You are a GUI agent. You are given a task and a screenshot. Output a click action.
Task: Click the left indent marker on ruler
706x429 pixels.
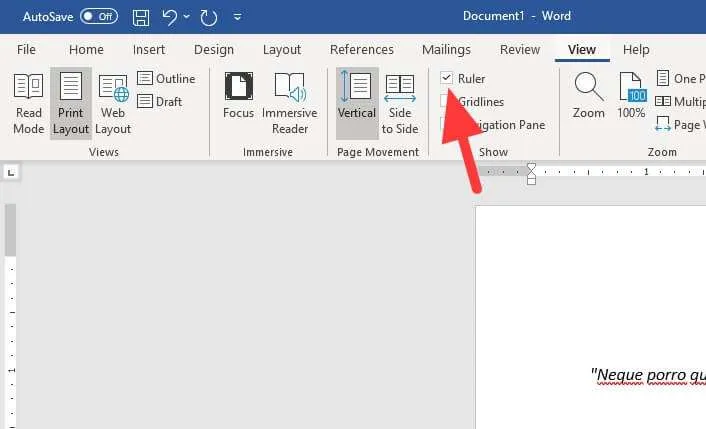531,181
